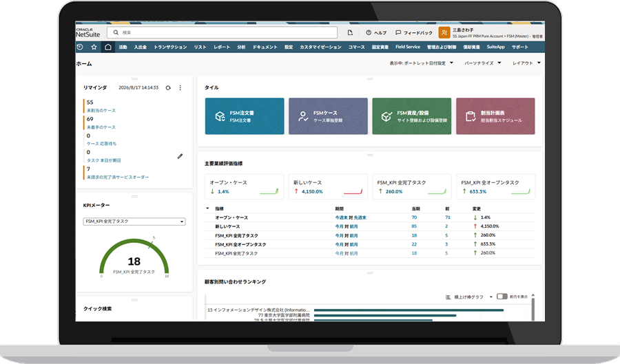Open the FSM資産/設備 tile

412,116
